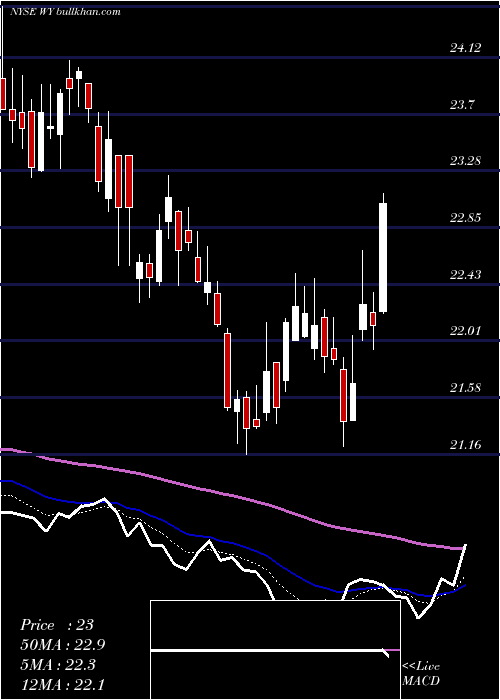Click the '12MA : 22.1' readout
This screenshot has width=500, height=700.
[x=62, y=684]
